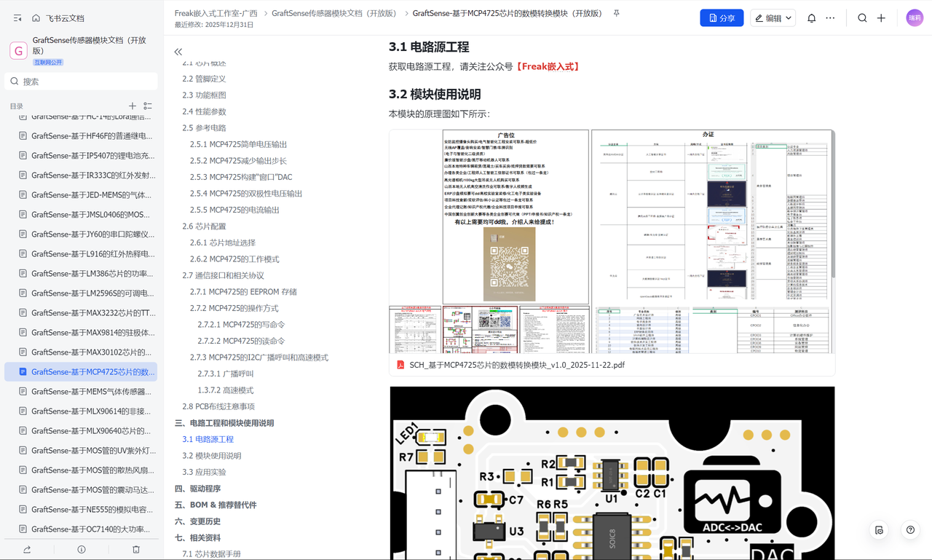Screen dimensions: 932x560
Task: Click the sidebar 搜索 search field
Action: tap(81, 82)
